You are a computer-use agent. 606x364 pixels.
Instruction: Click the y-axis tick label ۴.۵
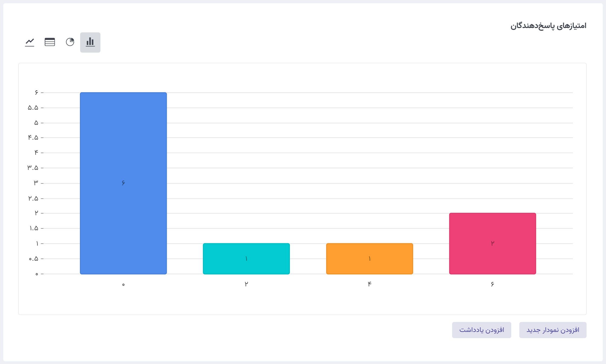click(x=33, y=138)
